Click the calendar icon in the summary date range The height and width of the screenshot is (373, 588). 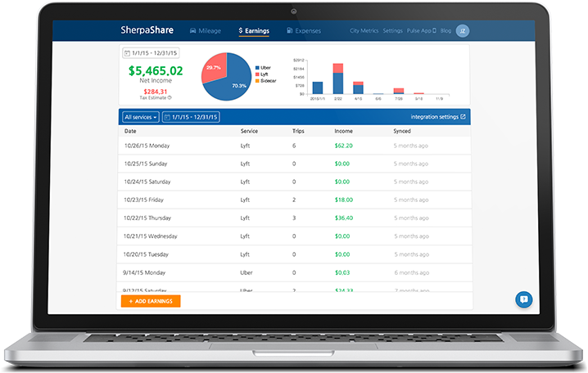coord(127,53)
